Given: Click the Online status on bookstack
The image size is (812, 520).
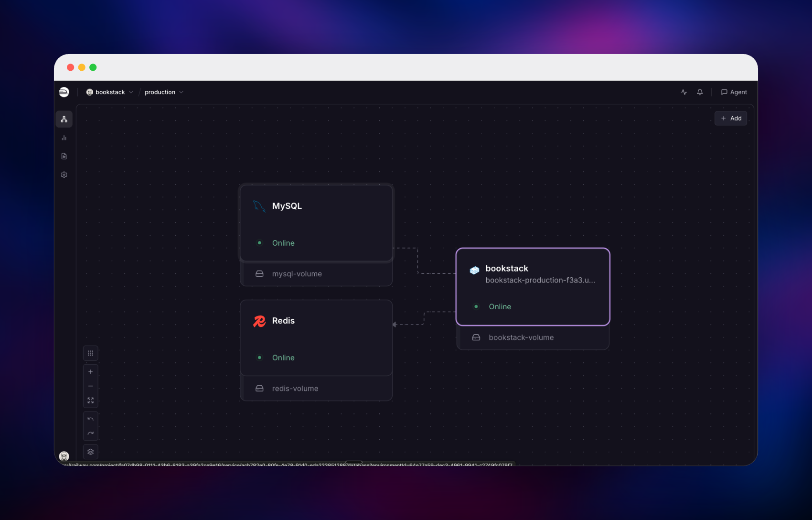Looking at the screenshot, I should pos(500,306).
